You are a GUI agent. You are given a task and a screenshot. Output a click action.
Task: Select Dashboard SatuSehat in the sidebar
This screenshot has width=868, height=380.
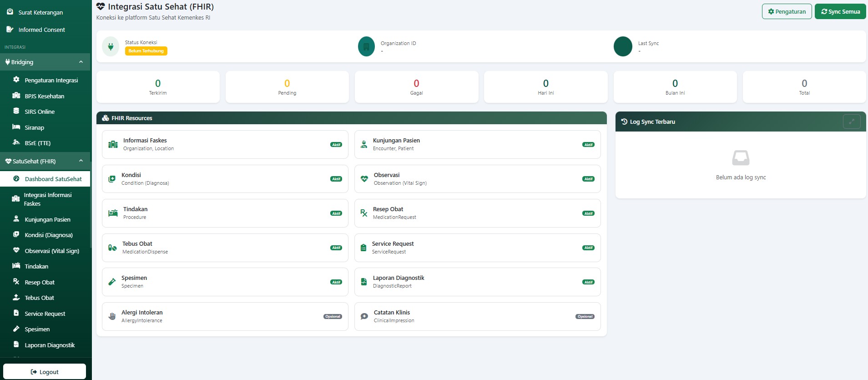point(45,179)
